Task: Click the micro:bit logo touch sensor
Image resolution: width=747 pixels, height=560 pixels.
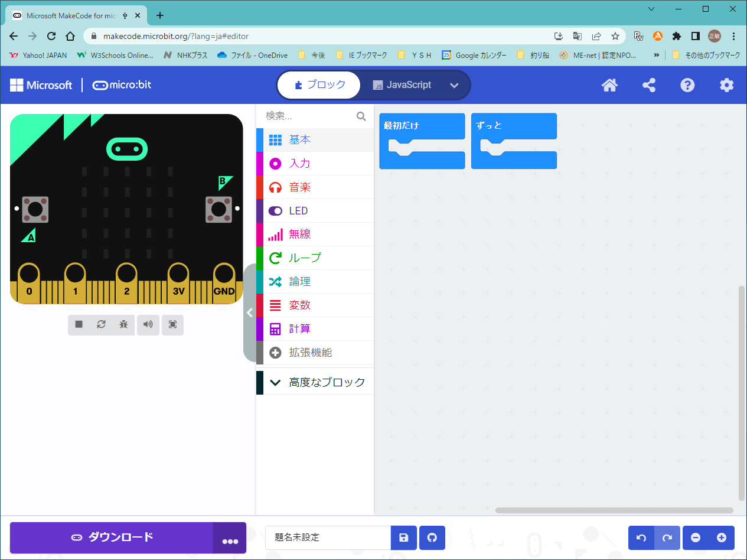Action: tap(126, 148)
